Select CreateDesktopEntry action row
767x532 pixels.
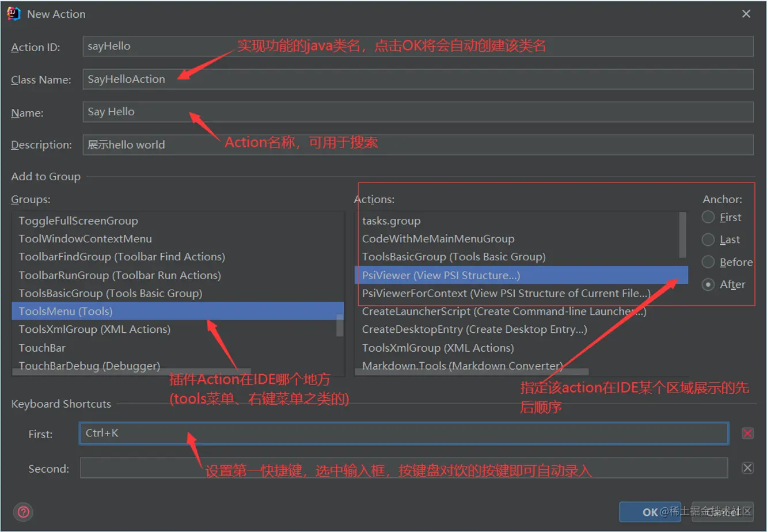[x=521, y=329]
